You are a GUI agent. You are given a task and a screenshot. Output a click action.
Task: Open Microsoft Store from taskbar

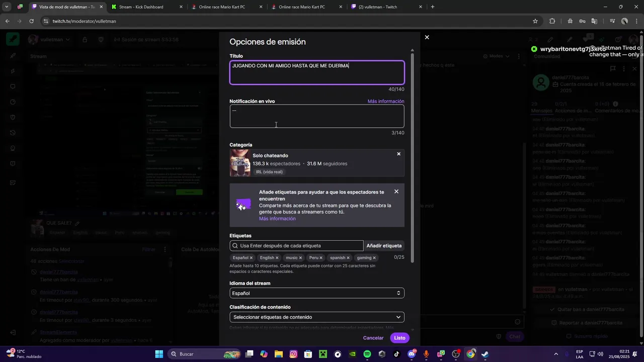[308, 354]
